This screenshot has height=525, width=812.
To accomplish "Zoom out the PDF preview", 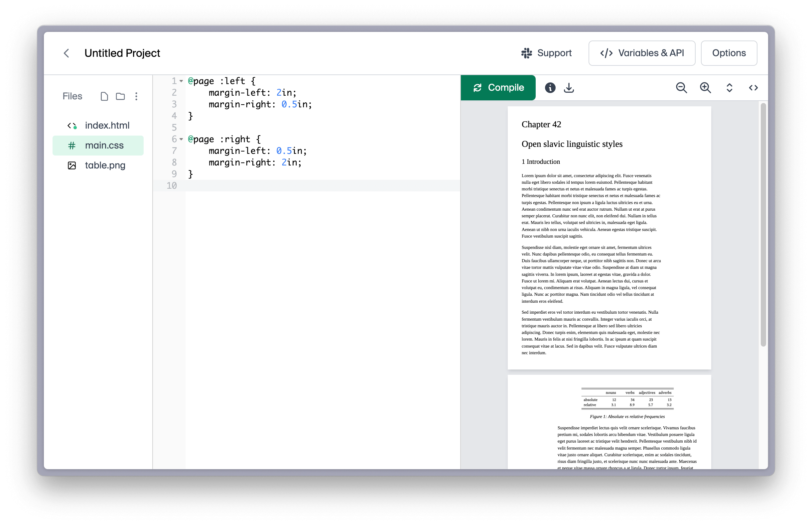I will 681,88.
